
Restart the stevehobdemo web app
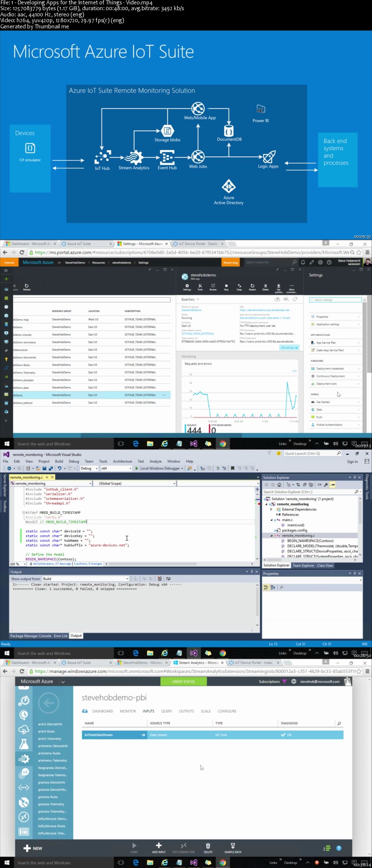252,287
